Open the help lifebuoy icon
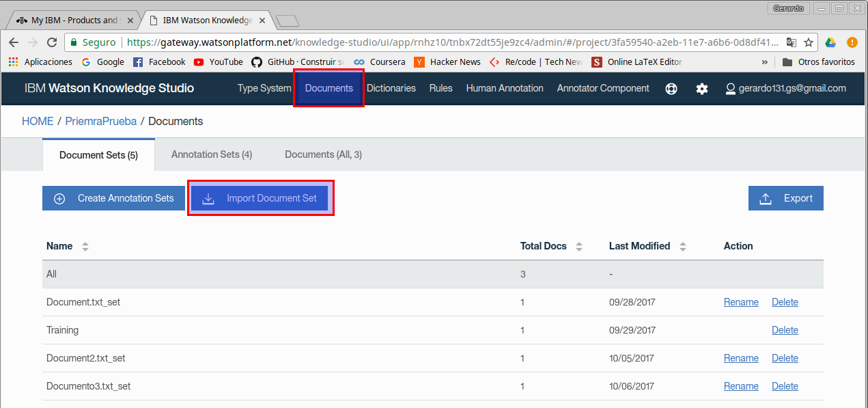868x408 pixels. pyautogui.click(x=671, y=89)
